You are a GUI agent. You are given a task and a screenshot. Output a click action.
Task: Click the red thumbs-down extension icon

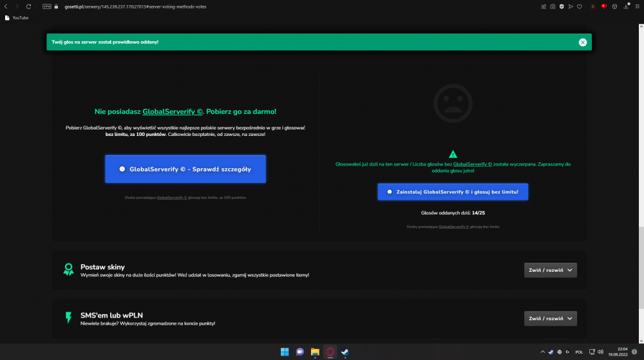[x=604, y=6]
